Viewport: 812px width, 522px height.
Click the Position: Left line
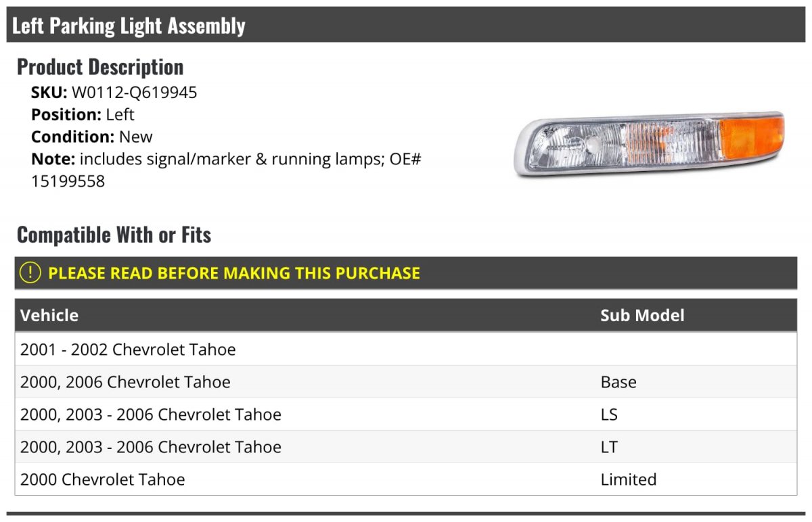coord(83,114)
